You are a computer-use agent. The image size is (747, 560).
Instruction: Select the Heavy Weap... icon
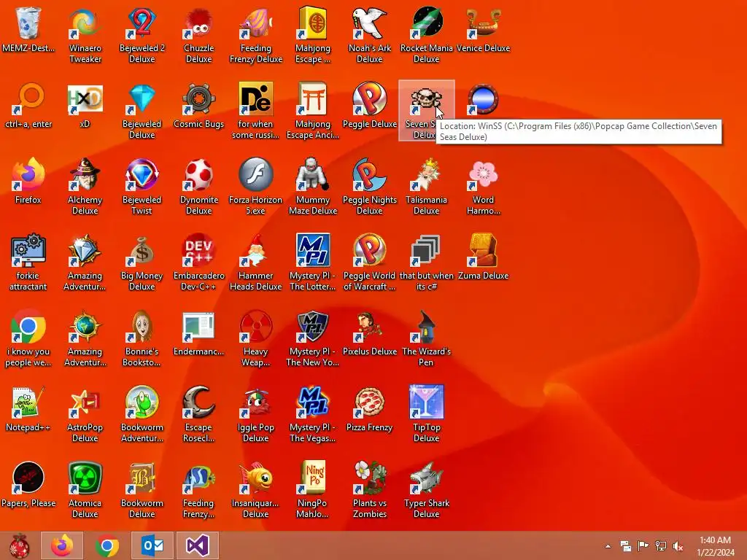[x=256, y=326]
